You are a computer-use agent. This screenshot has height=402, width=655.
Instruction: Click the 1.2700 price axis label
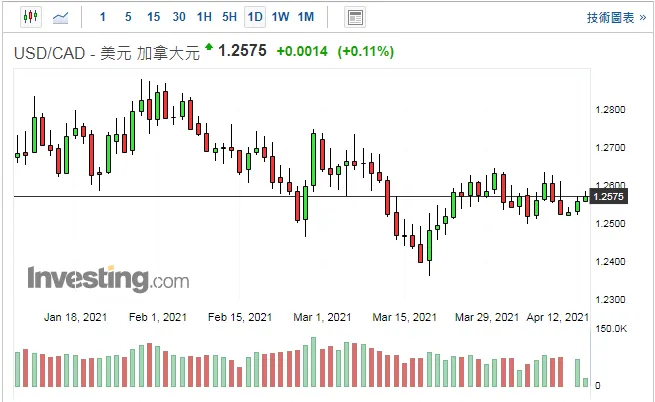pos(610,148)
